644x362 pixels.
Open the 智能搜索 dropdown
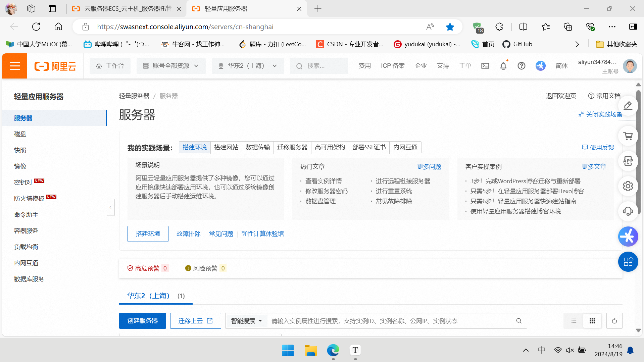click(x=246, y=321)
